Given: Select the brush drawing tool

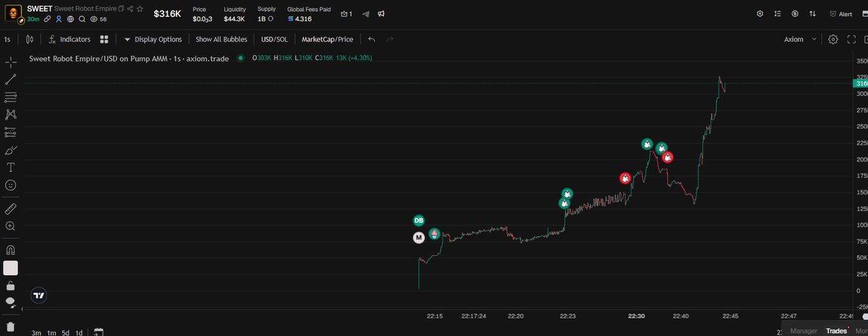Looking at the screenshot, I should pos(11,150).
